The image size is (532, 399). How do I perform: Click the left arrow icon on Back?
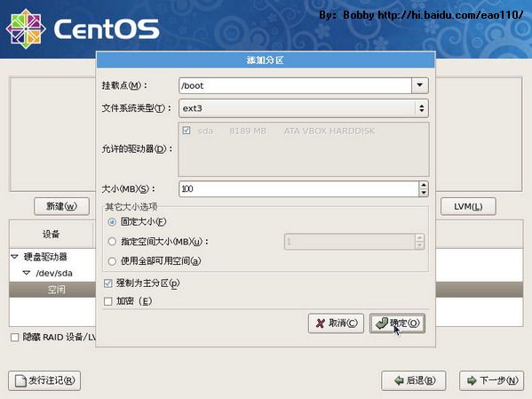click(x=399, y=380)
